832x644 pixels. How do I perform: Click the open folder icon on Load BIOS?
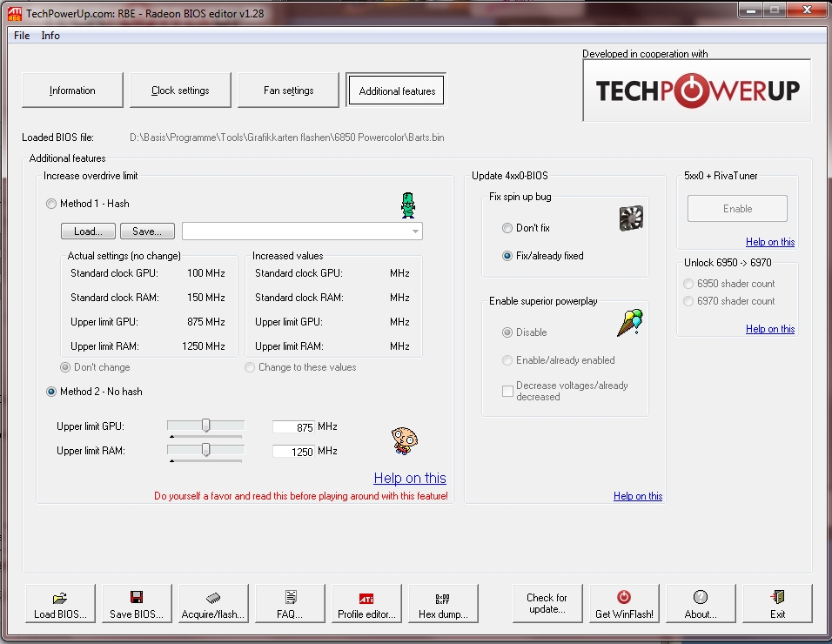pyautogui.click(x=60, y=599)
